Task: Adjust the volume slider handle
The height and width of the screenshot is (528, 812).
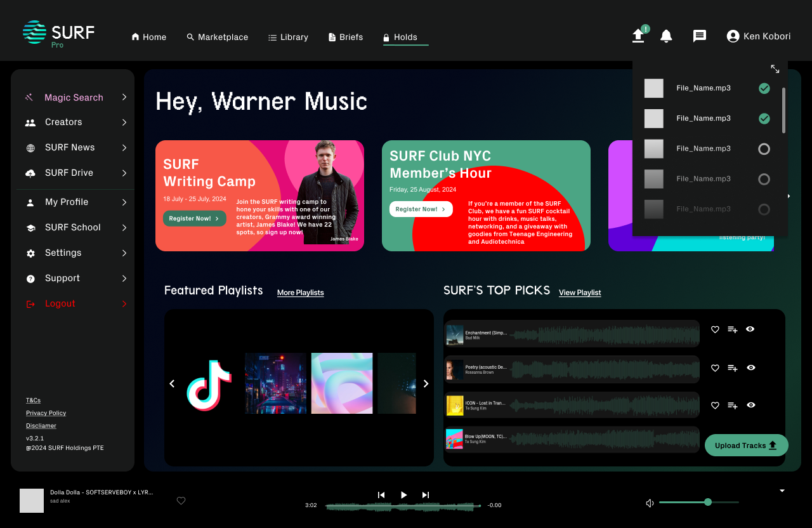Action: tap(708, 502)
